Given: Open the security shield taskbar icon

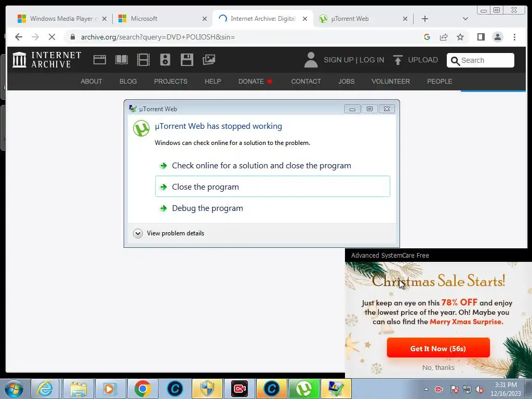Looking at the screenshot, I should pyautogui.click(x=207, y=389).
